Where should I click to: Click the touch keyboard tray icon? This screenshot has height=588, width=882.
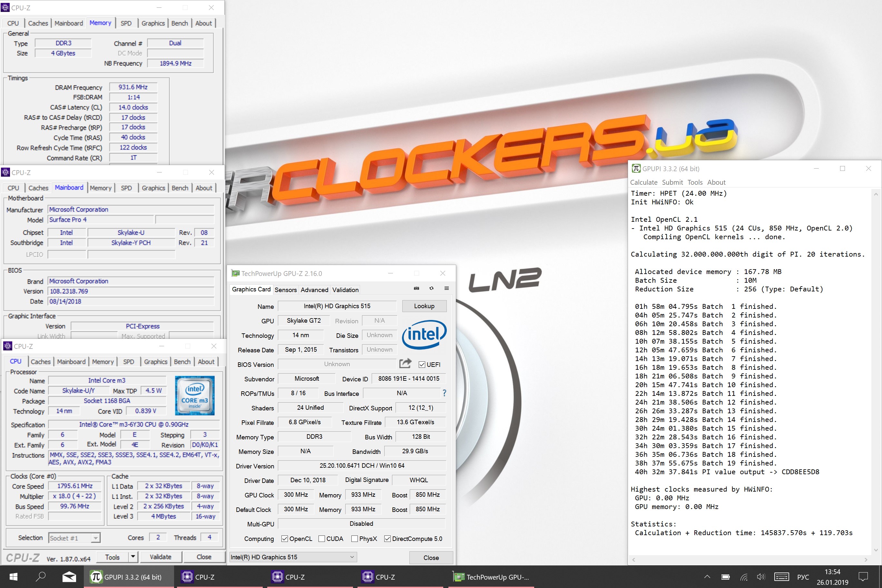pos(781,577)
